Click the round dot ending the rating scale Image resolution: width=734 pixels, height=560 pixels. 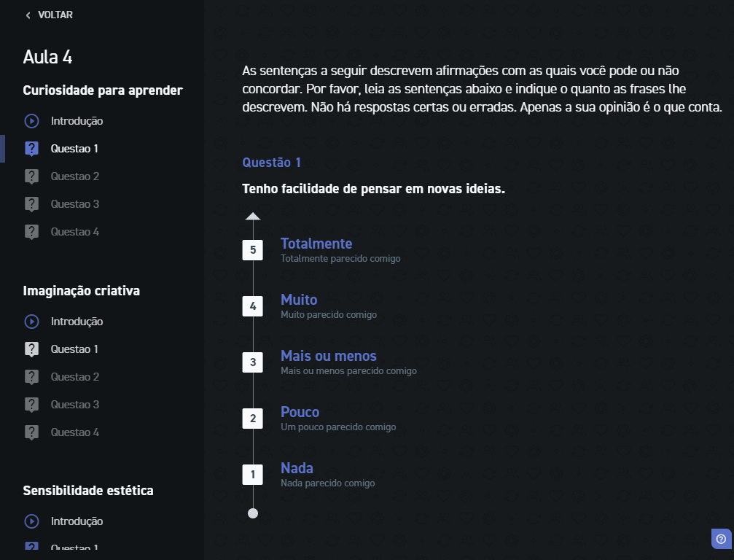click(253, 513)
